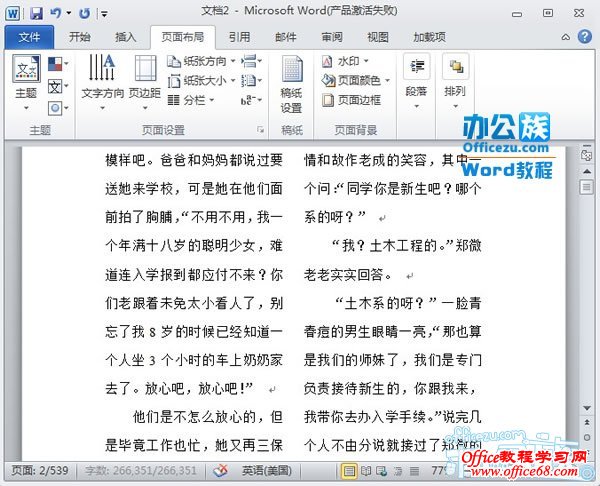Open theme effects dropdown
This screenshot has width=600, height=486.
[x=58, y=108]
